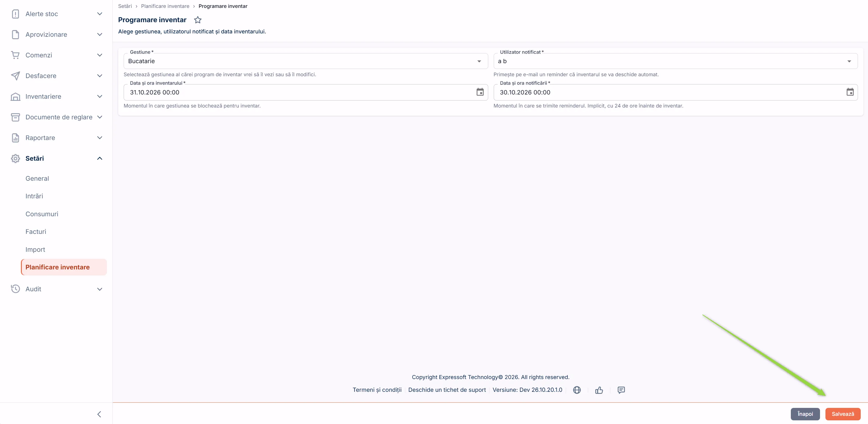Open Intrări settings submenu item
This screenshot has width=868, height=424.
(34, 196)
